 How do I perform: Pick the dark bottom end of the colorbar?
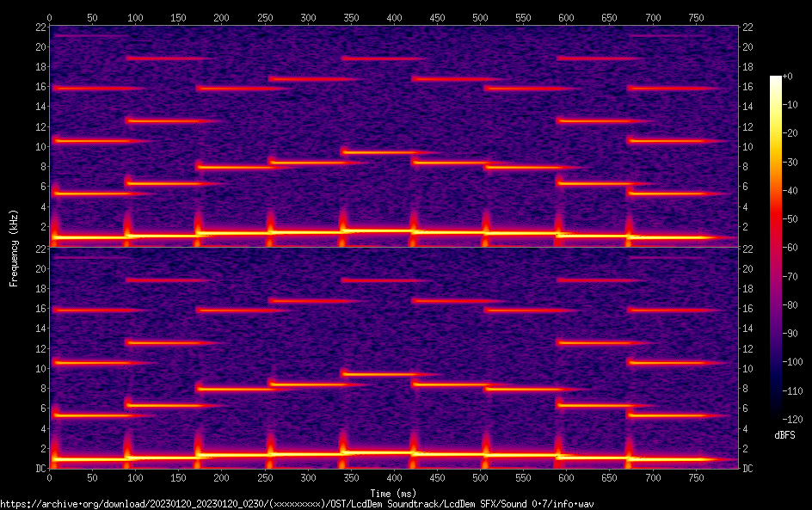pyautogui.click(x=776, y=416)
